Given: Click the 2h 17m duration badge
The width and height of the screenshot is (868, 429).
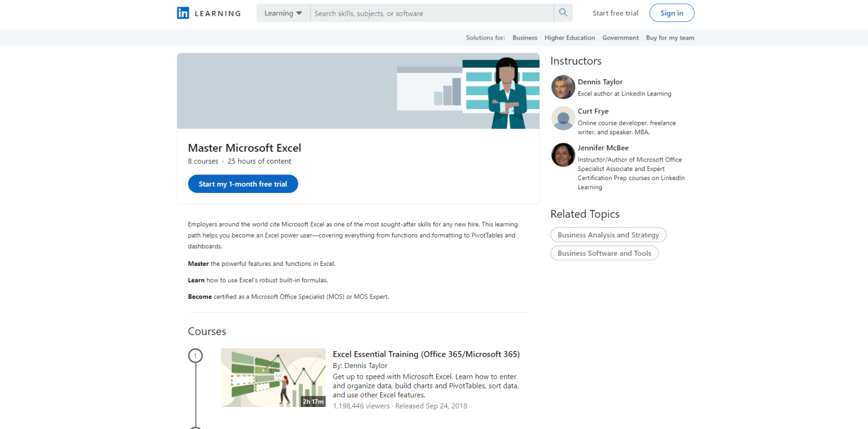Looking at the screenshot, I should pyautogui.click(x=313, y=401).
